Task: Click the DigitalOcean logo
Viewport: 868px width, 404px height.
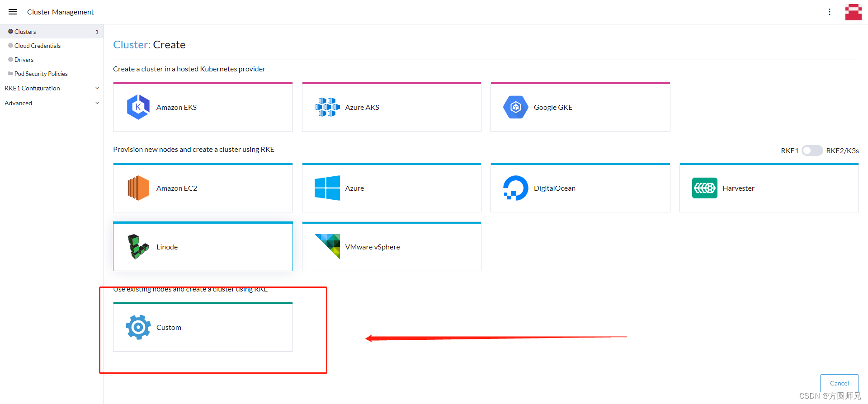Action: point(516,188)
